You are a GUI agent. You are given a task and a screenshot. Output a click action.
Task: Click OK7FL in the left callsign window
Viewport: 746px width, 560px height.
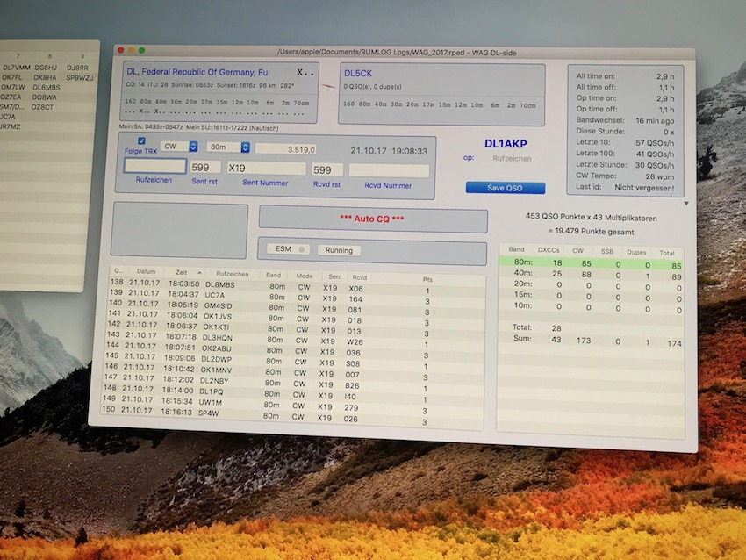pos(12,77)
